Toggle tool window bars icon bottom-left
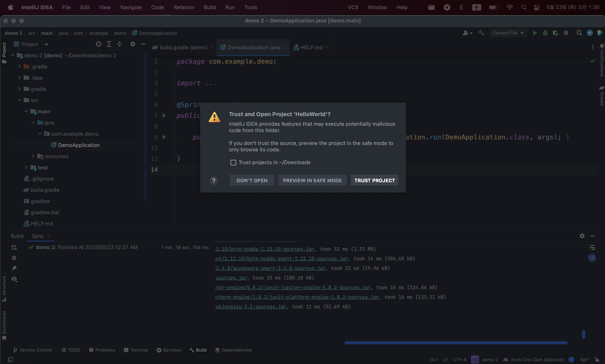The height and width of the screenshot is (364, 605). coord(10,360)
